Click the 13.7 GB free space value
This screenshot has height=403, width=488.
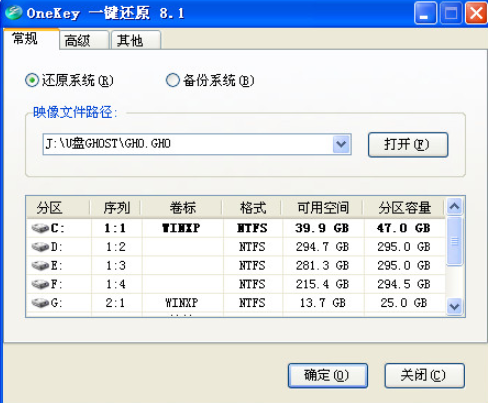323,303
